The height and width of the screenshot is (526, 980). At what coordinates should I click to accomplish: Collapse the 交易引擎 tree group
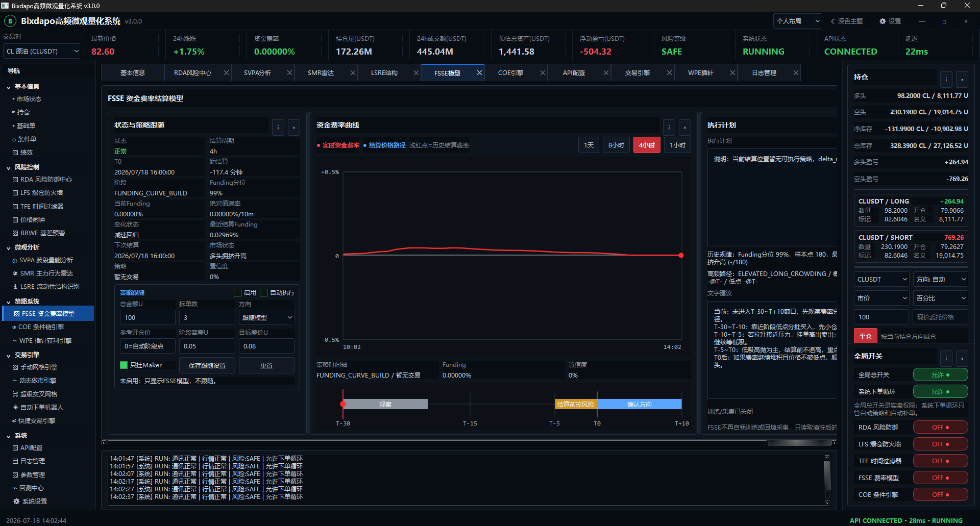tap(9, 356)
